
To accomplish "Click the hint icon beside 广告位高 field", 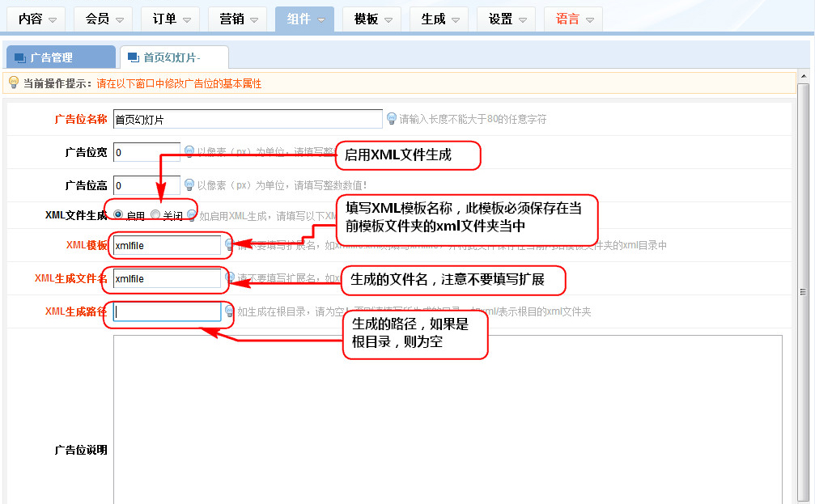I will tap(189, 184).
